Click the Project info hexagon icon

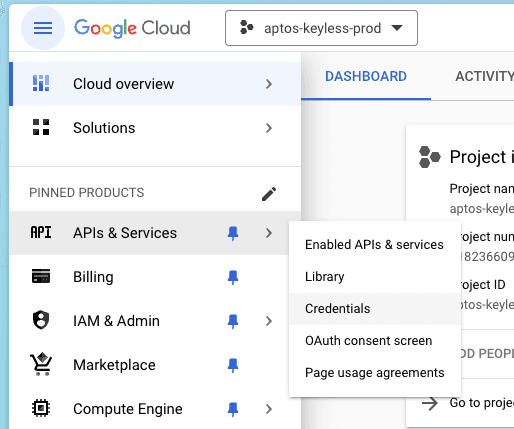[x=429, y=157]
